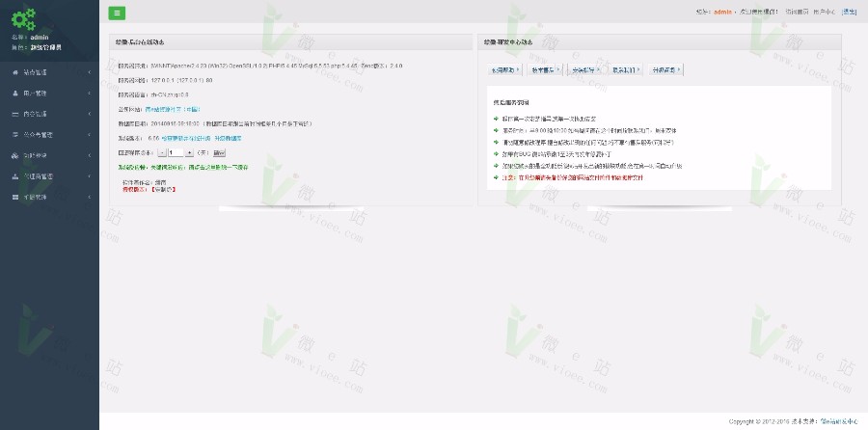This screenshot has height=430, width=868.
Task: Click the red authorization status text
Action: (x=149, y=189)
